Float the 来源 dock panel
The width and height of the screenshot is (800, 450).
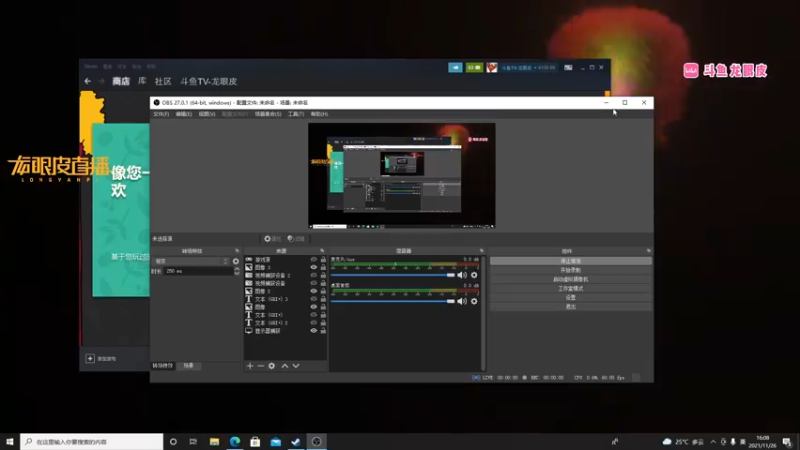(322, 251)
